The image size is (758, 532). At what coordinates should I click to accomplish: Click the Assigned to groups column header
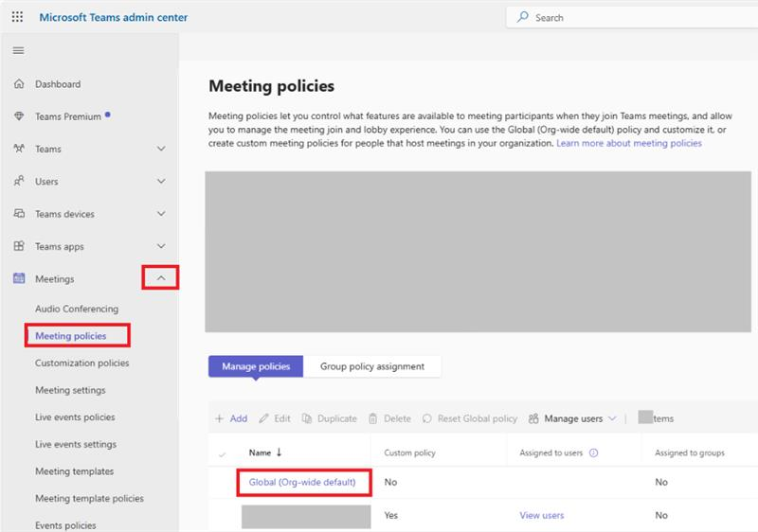(690, 452)
